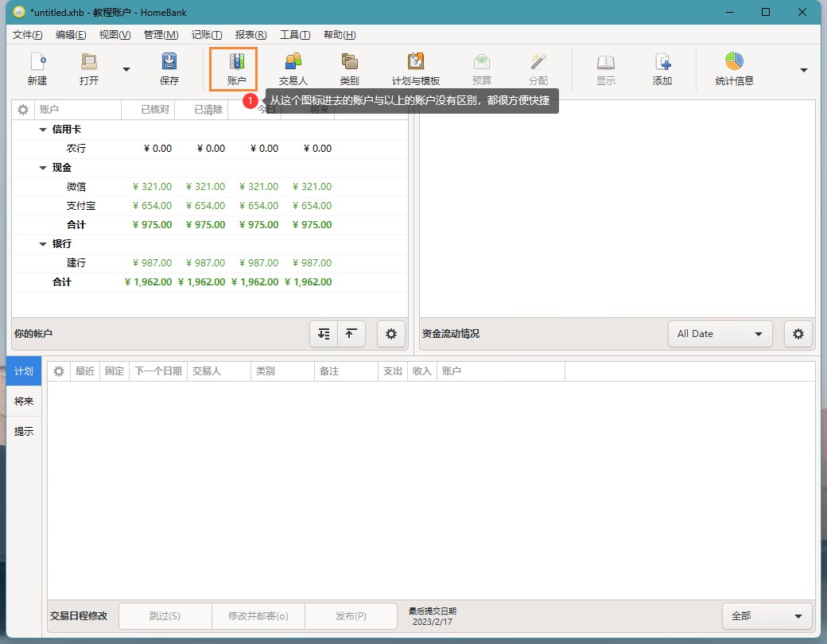The height and width of the screenshot is (644, 827).
Task: Switch to the 将来 side tab
Action: click(24, 402)
